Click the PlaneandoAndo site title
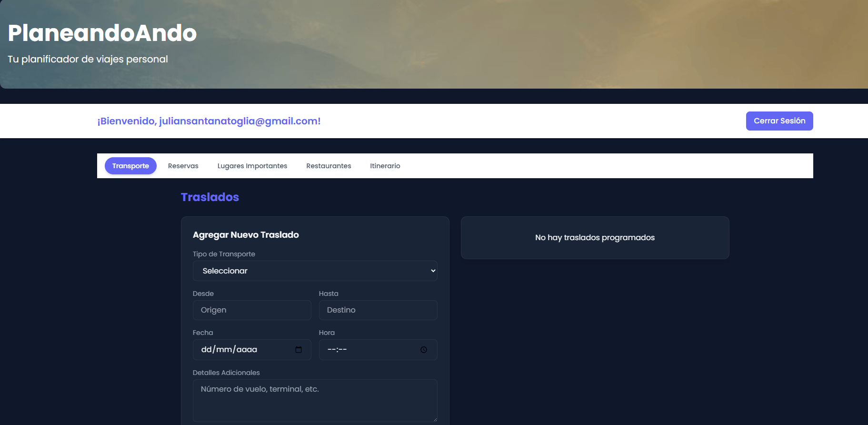The height and width of the screenshot is (425, 868). 102,33
